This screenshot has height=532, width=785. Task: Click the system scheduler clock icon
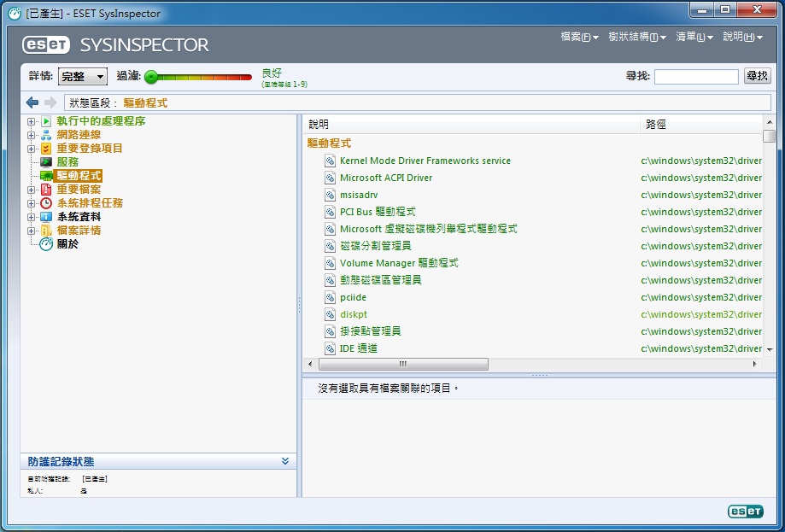tap(46, 203)
